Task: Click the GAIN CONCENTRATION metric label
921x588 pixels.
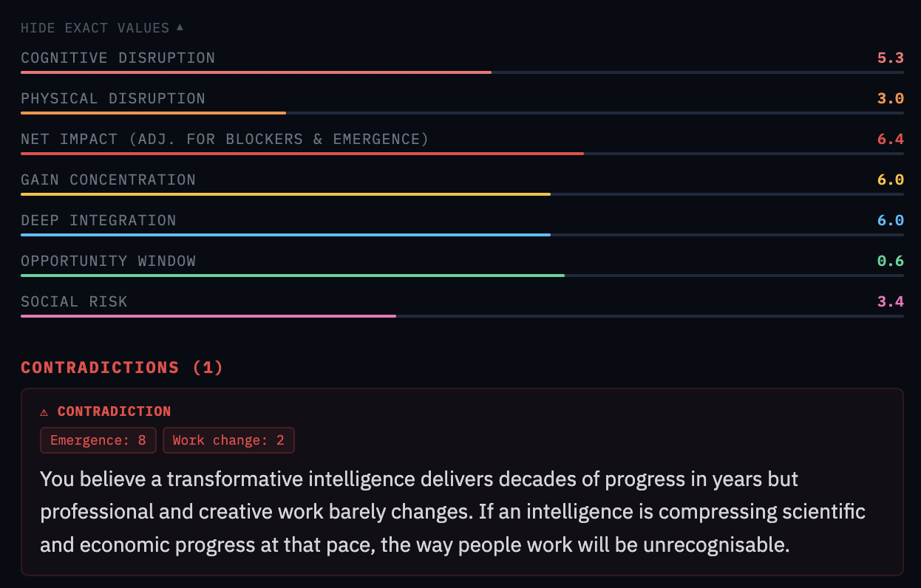Action: [x=108, y=180]
